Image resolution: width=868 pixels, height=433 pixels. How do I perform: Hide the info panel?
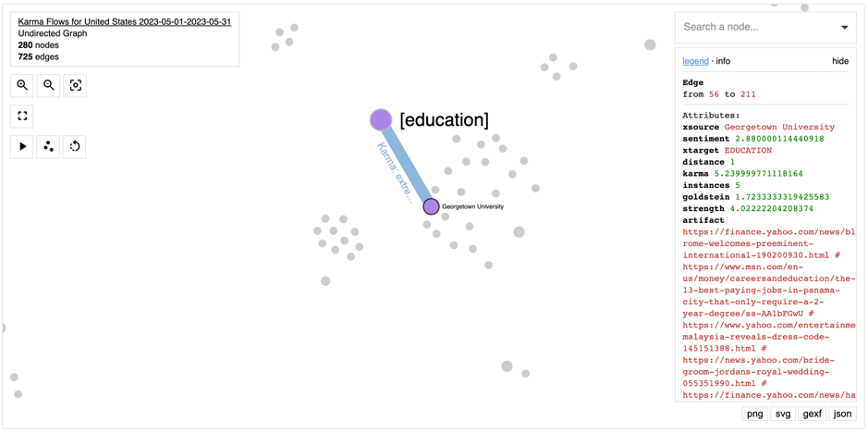tap(839, 61)
